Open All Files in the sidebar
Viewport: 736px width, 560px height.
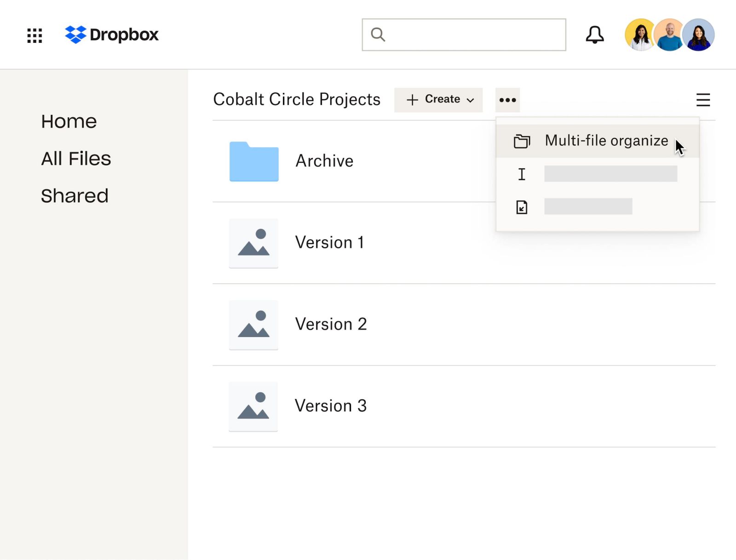click(76, 158)
